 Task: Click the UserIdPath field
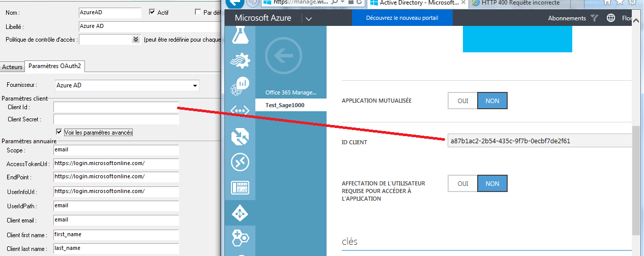pyautogui.click(x=116, y=206)
